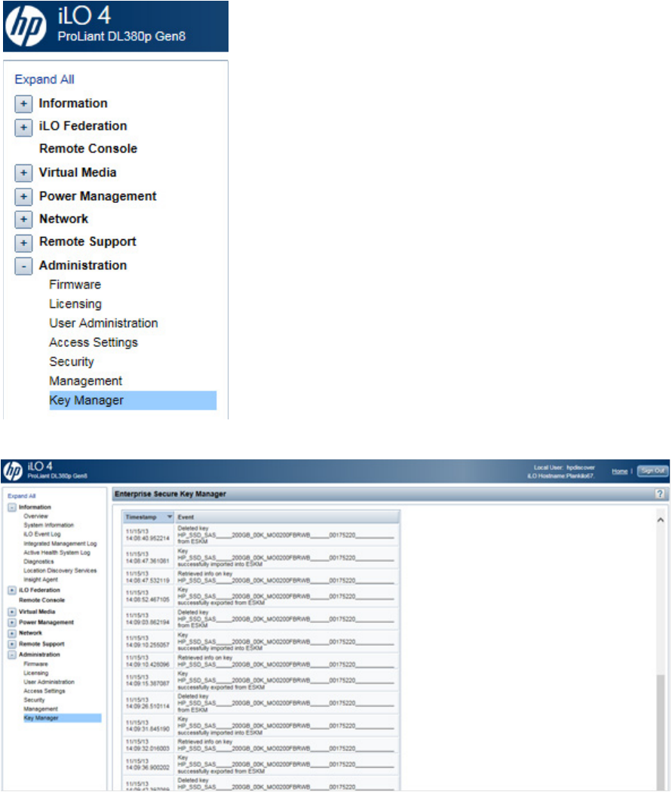The image size is (672, 792).
Task: Open Access Settings in the enlarged menu
Action: (94, 342)
